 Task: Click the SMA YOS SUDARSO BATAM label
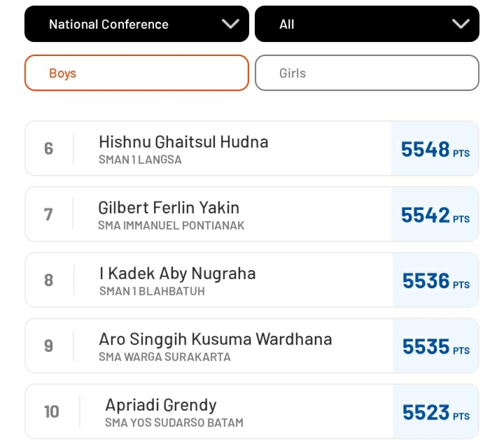point(174,423)
